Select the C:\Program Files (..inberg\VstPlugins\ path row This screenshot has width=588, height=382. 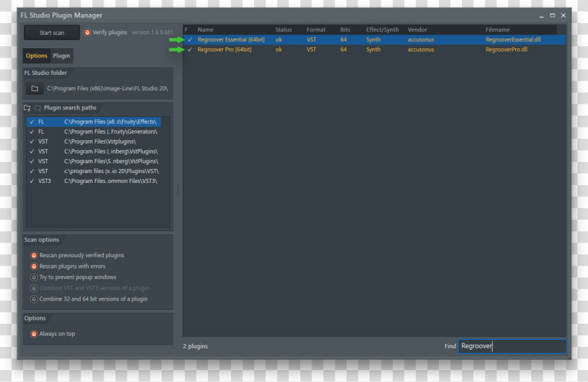[94, 151]
